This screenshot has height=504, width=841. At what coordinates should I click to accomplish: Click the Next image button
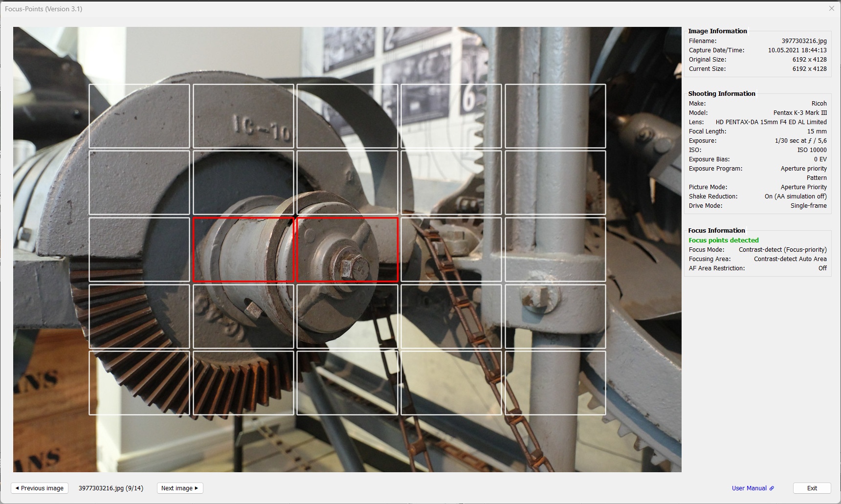tap(179, 488)
